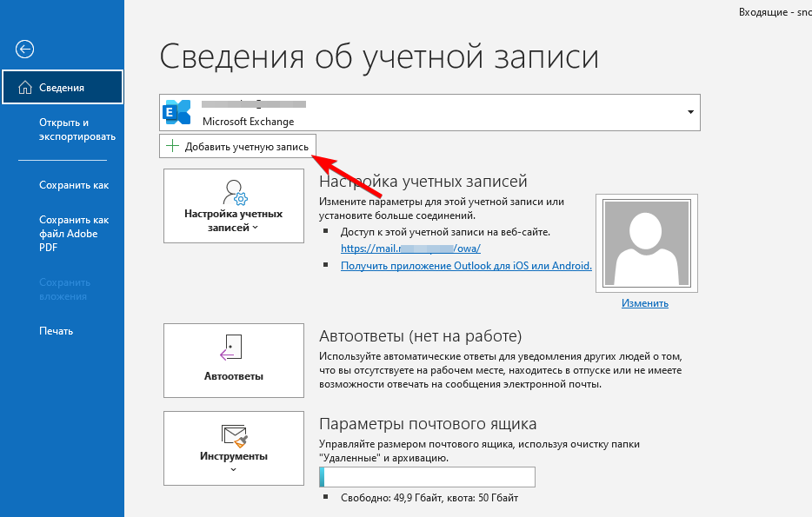The height and width of the screenshot is (517, 812).
Task: Click the back arrow icon
Action: pos(25,49)
